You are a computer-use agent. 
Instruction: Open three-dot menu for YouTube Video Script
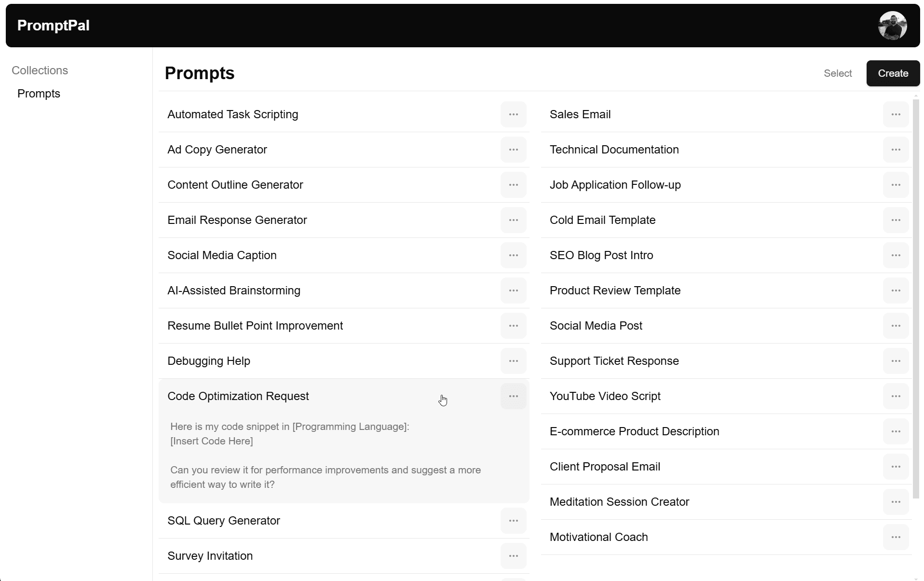(896, 396)
